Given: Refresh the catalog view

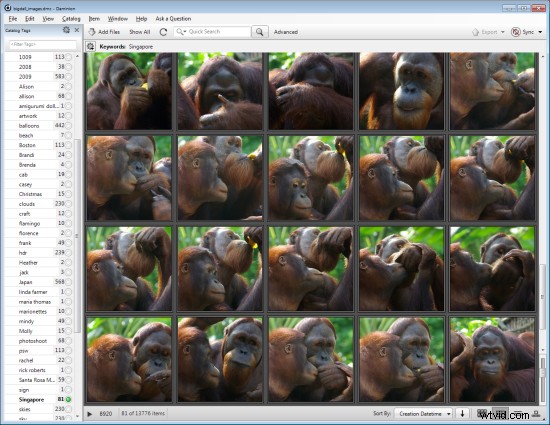Looking at the screenshot, I should (x=163, y=32).
